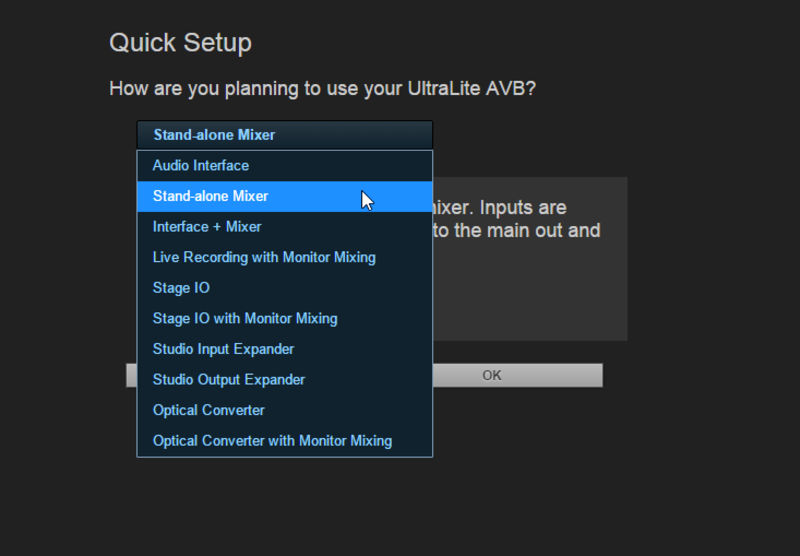The width and height of the screenshot is (800, 556).
Task: Choose the highlighted Stand-alone Mixer option
Action: (285, 196)
